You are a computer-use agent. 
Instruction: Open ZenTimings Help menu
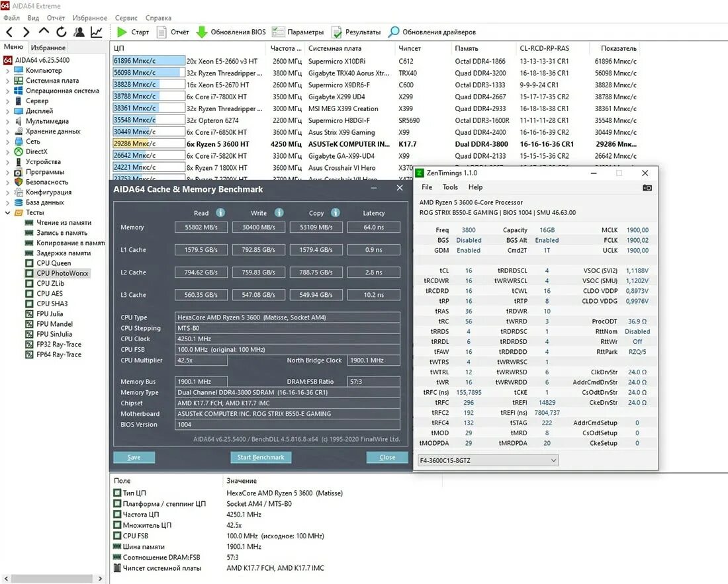[475, 187]
